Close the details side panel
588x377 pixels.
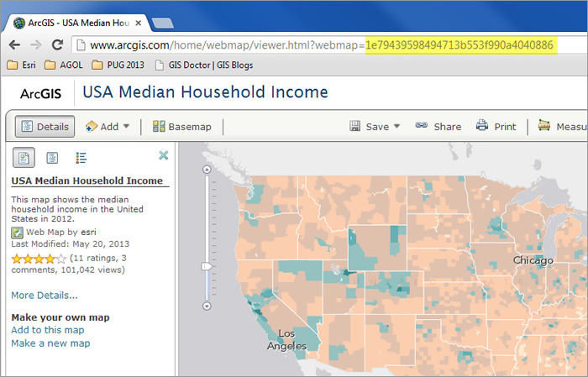(x=164, y=155)
